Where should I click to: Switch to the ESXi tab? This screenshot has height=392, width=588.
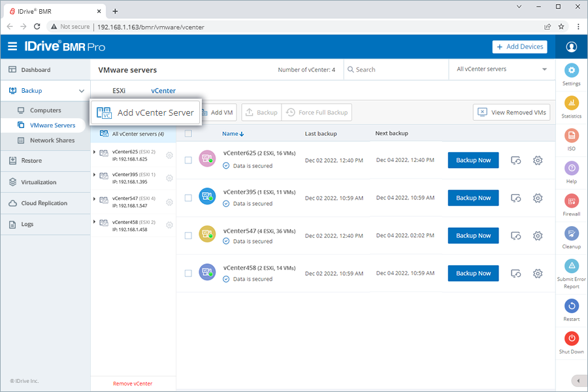click(119, 91)
